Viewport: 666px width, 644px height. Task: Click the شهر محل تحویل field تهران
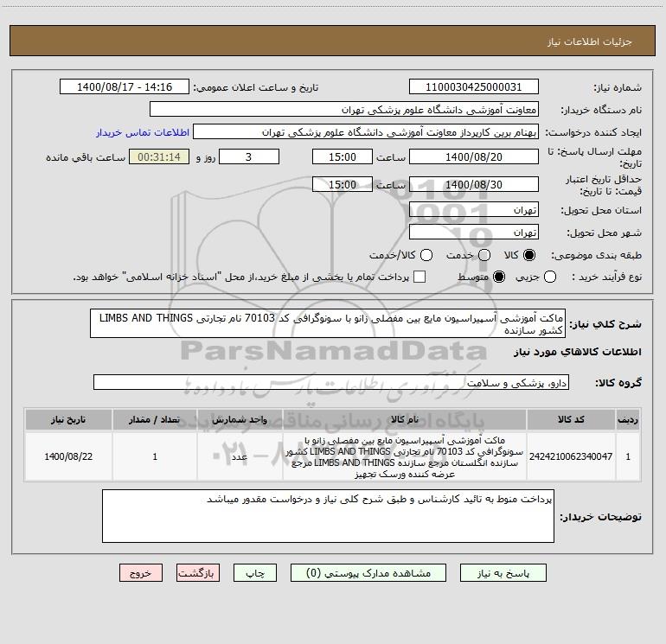474,232
